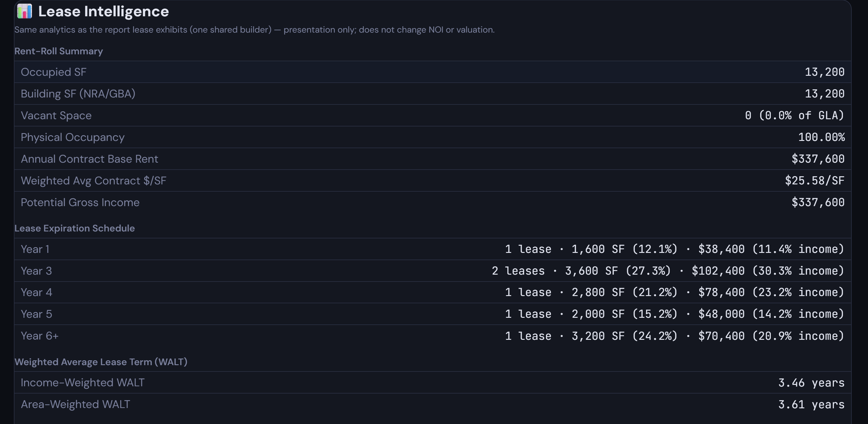Click the Year 3 details with $102,400
This screenshot has height=424, width=868.
(668, 271)
